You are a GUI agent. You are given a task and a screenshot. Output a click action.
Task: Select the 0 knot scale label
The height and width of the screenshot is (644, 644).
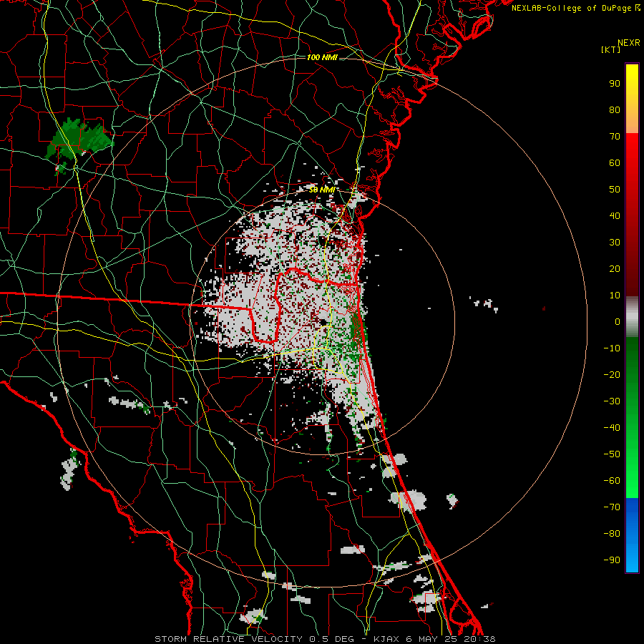click(618, 321)
